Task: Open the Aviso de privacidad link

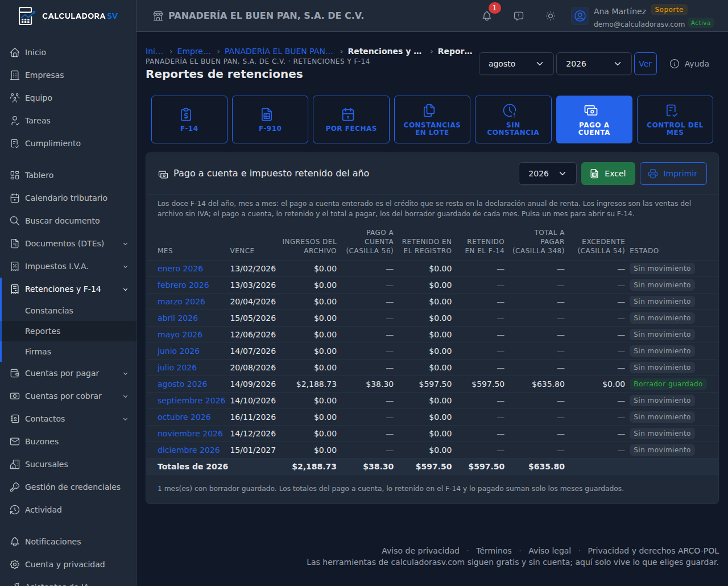Action: click(x=420, y=551)
